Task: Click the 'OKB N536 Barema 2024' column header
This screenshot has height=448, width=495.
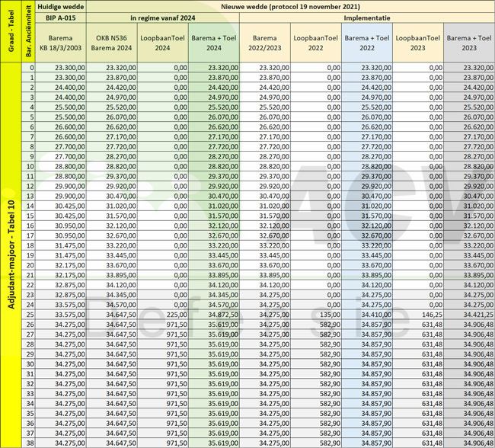Action: pos(112,43)
